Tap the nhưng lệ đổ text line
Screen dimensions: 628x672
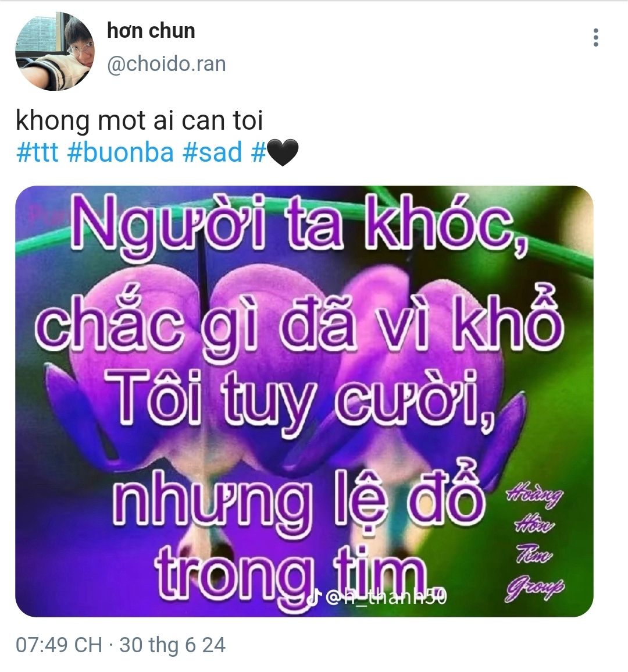(298, 499)
